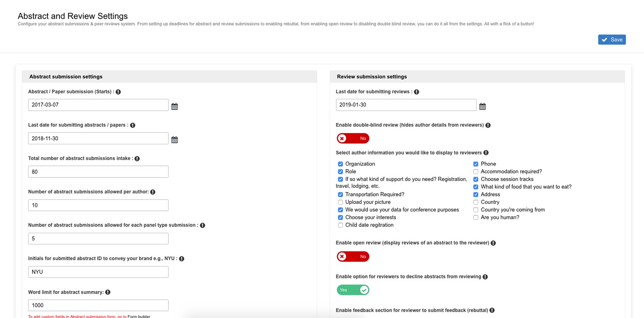This screenshot has width=644, height=318.
Task: Click info icon next to total submissions intake
Action: click(137, 159)
